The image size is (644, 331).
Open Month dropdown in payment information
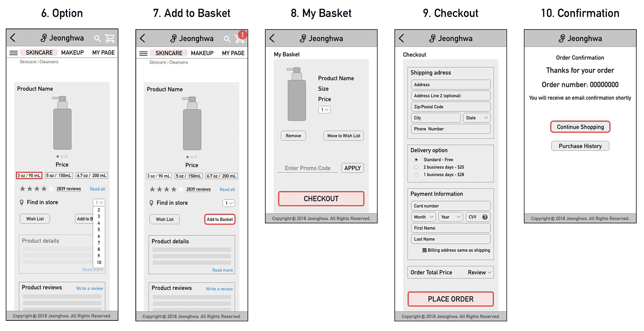pyautogui.click(x=423, y=217)
